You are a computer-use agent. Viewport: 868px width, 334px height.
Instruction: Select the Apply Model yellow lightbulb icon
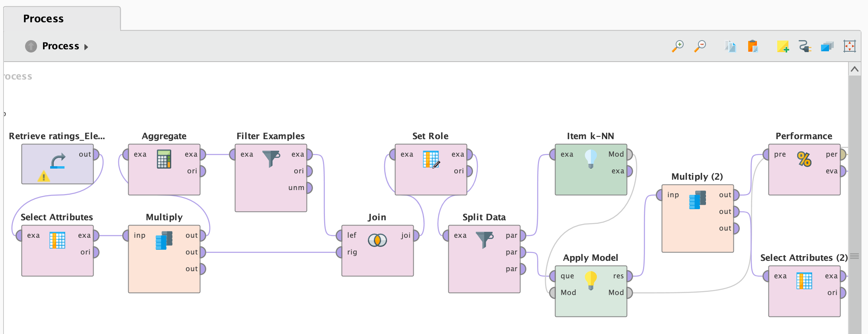(x=591, y=280)
